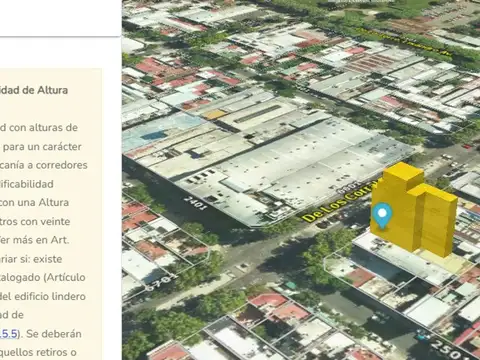Viewport: 480px width, 360px height.
Task: Click the 'idad de Altura' heading
Action: (x=34, y=90)
